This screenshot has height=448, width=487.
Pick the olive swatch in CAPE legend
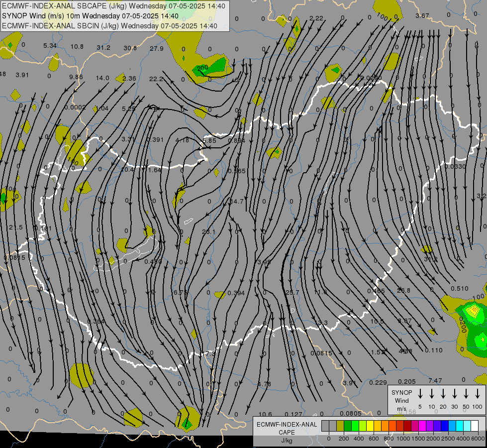point(340,426)
